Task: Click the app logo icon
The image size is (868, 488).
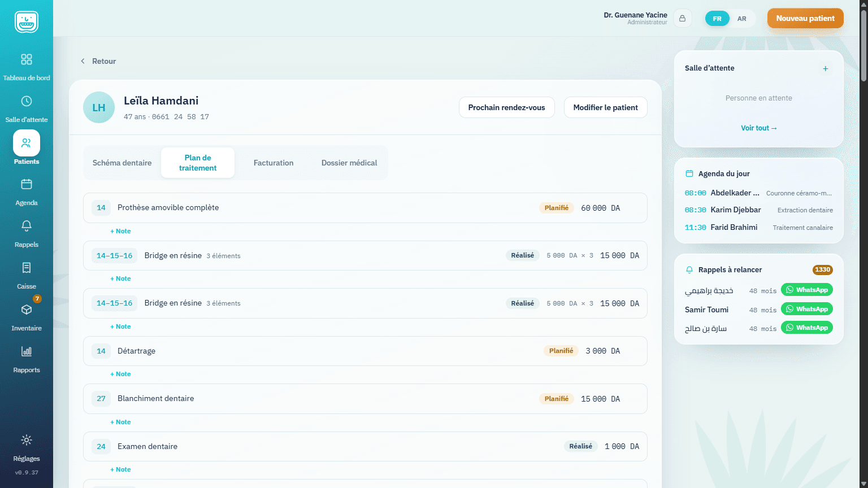Action: click(27, 22)
